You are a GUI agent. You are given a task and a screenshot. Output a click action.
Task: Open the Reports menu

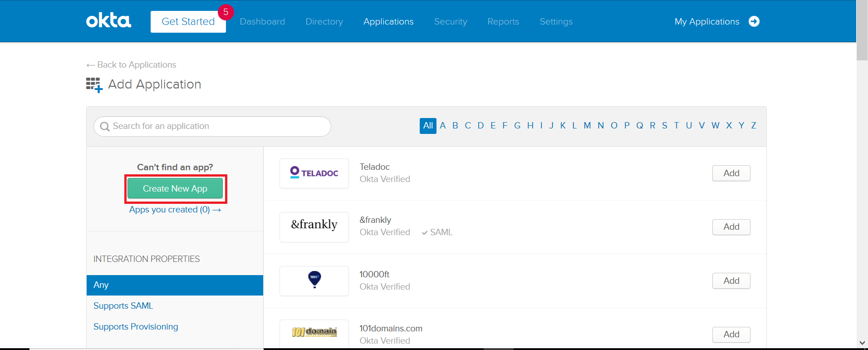pyautogui.click(x=503, y=22)
